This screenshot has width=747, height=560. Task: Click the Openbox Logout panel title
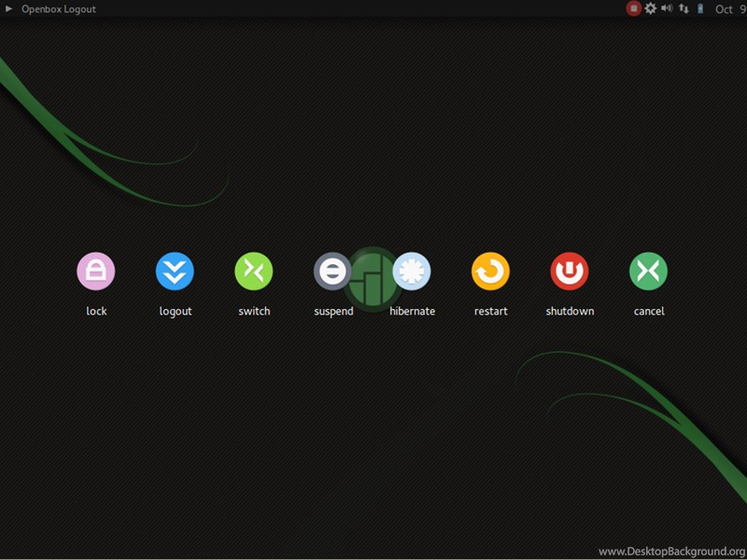click(59, 9)
